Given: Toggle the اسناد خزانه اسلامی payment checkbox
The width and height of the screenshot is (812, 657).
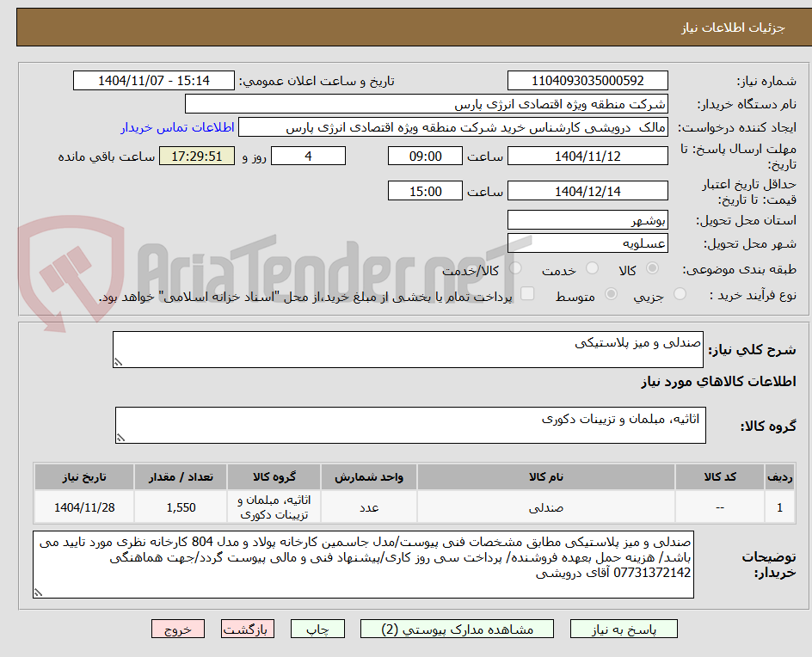Looking at the screenshot, I should 527,293.
